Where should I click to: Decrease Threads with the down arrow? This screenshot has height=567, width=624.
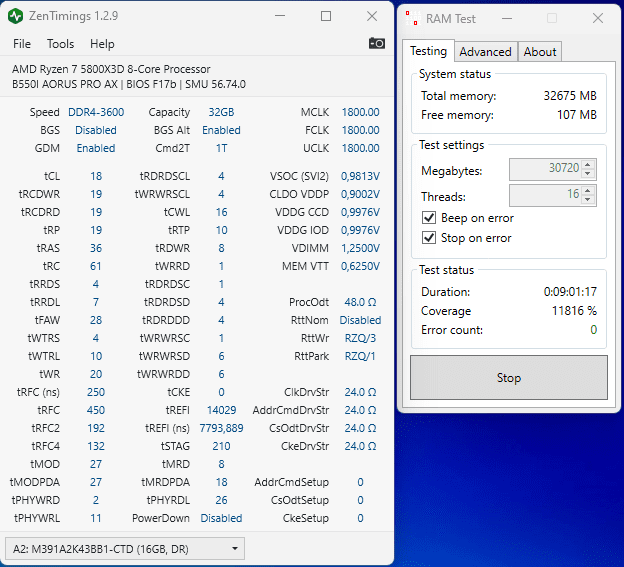588,200
